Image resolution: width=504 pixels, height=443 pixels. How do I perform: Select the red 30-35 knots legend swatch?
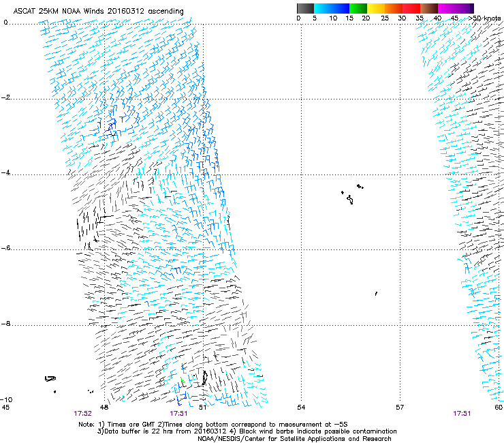(411, 8)
